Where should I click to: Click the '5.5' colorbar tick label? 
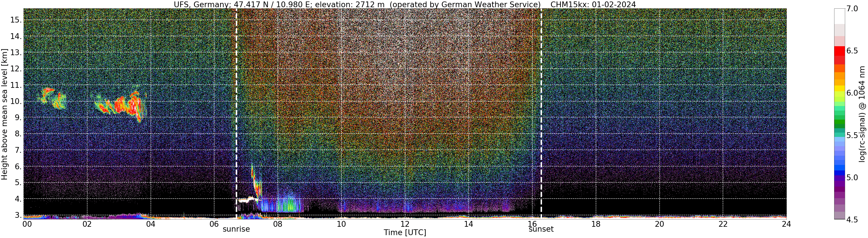click(852, 135)
